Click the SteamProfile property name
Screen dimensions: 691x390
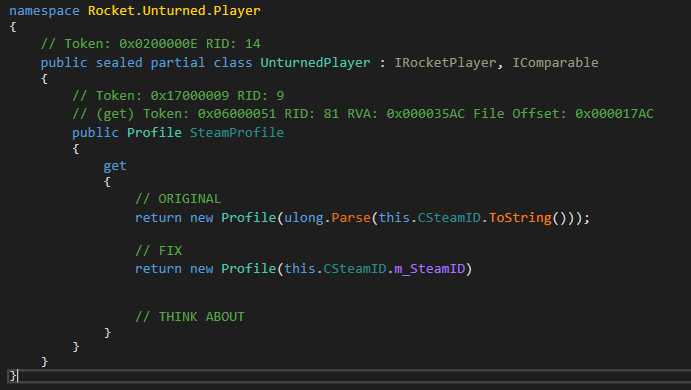[x=237, y=133]
